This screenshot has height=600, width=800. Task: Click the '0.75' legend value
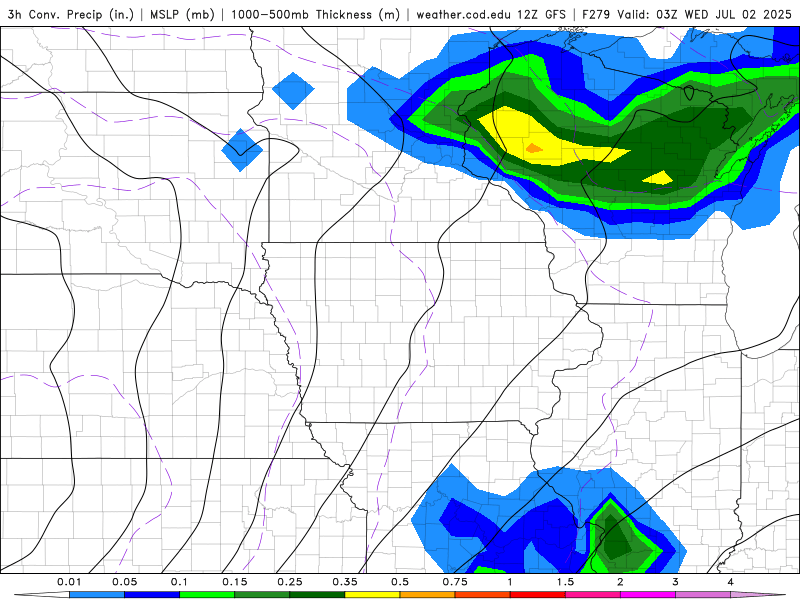[x=455, y=582]
